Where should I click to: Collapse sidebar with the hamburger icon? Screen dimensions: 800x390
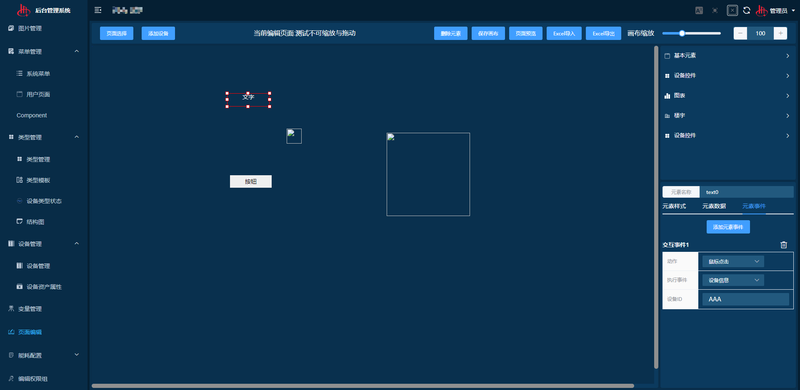98,10
